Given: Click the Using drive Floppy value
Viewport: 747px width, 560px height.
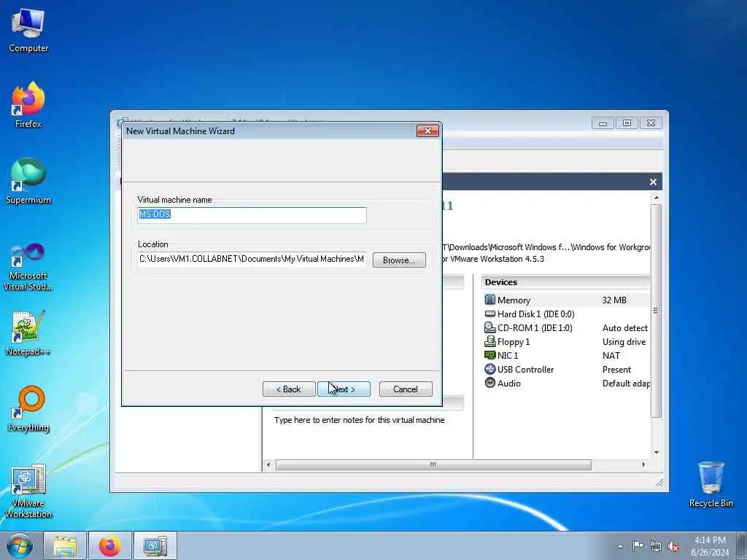Looking at the screenshot, I should point(624,342).
